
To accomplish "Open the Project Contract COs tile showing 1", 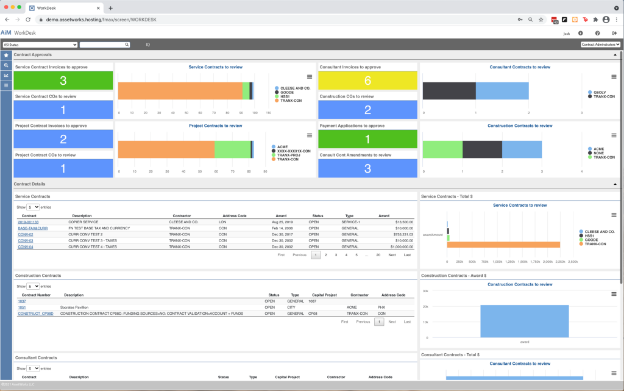I will click(63, 169).
